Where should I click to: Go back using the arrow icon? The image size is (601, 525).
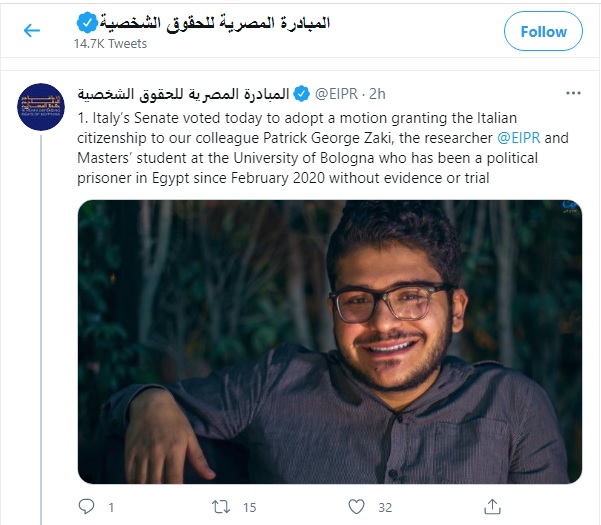pyautogui.click(x=32, y=30)
